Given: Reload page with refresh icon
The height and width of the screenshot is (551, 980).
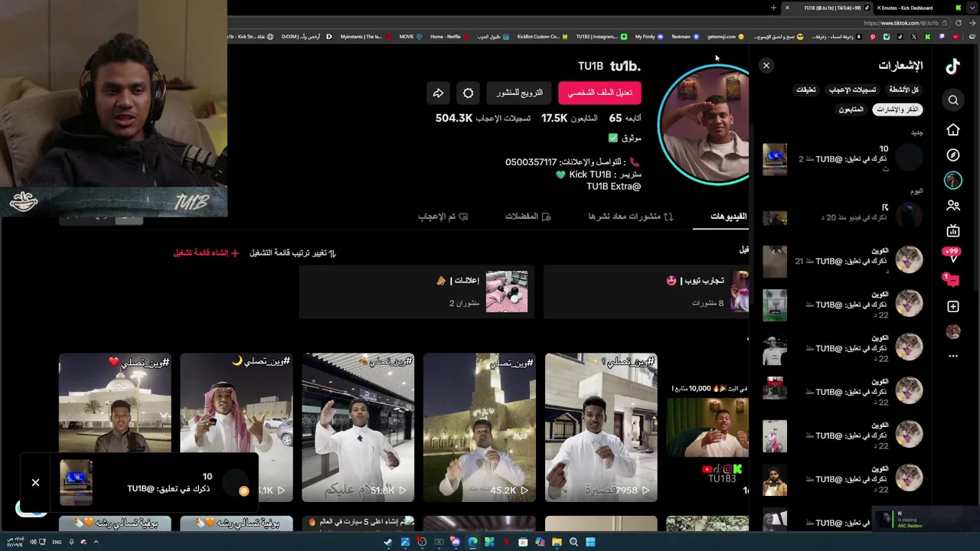Looking at the screenshot, I should [x=958, y=23].
